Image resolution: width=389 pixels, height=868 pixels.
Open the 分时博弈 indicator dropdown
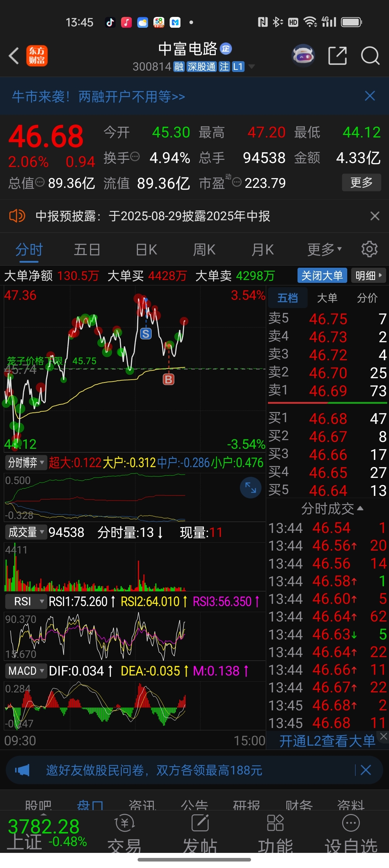[26, 462]
